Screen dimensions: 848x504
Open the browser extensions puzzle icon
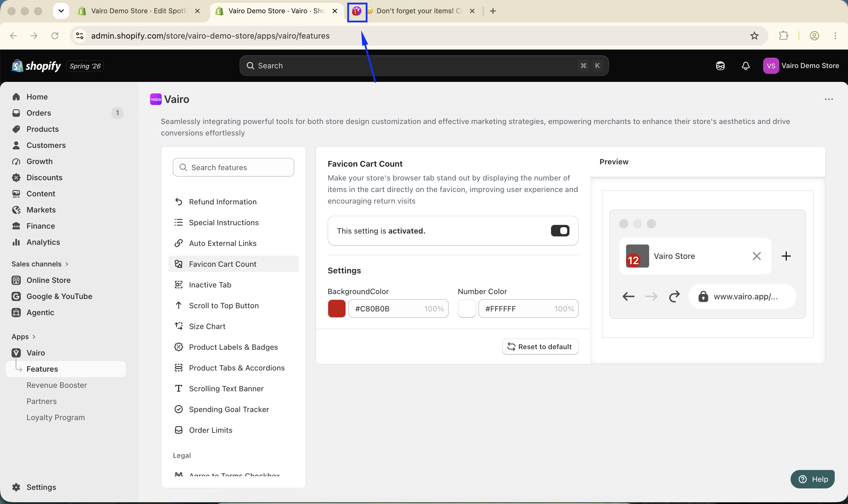tap(783, 36)
